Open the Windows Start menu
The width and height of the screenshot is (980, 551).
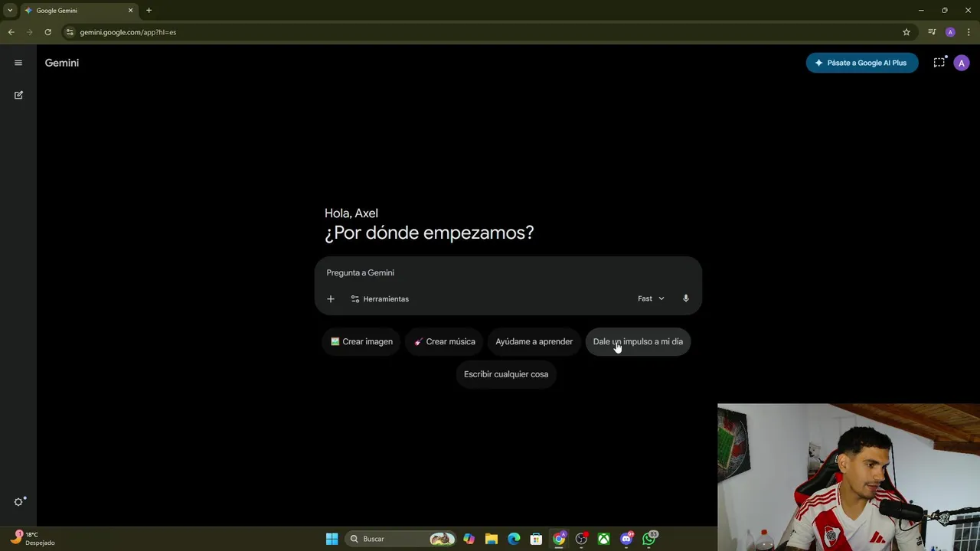click(x=332, y=539)
